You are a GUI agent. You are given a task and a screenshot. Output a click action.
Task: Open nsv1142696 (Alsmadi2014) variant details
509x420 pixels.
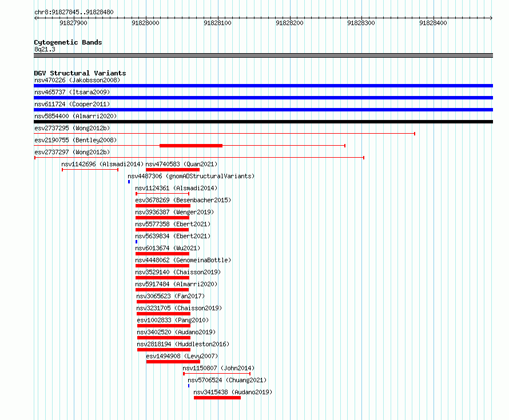coord(102,164)
